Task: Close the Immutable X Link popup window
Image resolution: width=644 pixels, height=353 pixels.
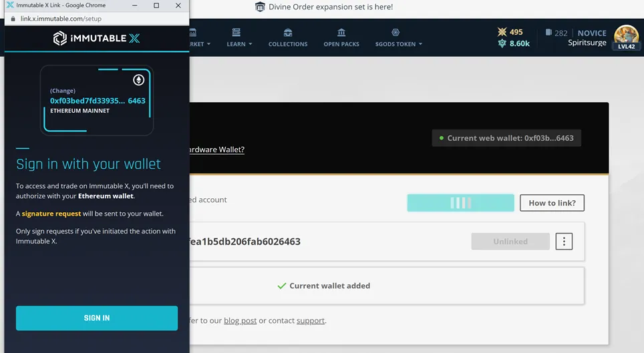Action: click(x=178, y=5)
